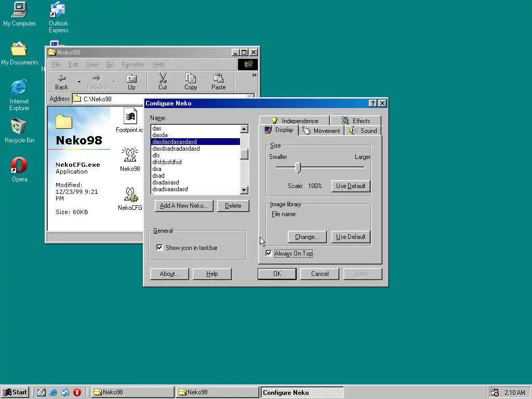This screenshot has height=399, width=532.
Task: Select 'dsadsaasdasd' in name list
Action: pyautogui.click(x=195, y=189)
